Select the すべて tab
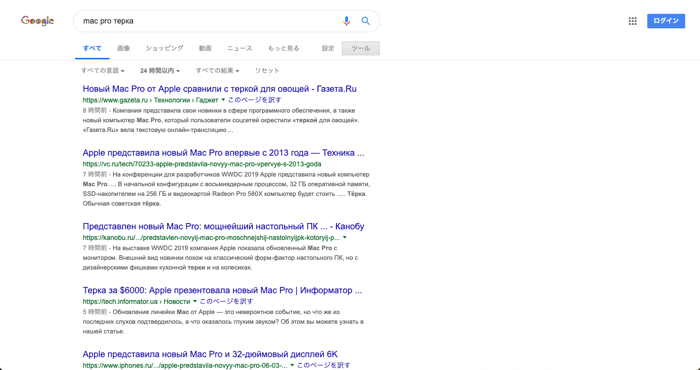This screenshot has width=700, height=370. click(x=92, y=48)
